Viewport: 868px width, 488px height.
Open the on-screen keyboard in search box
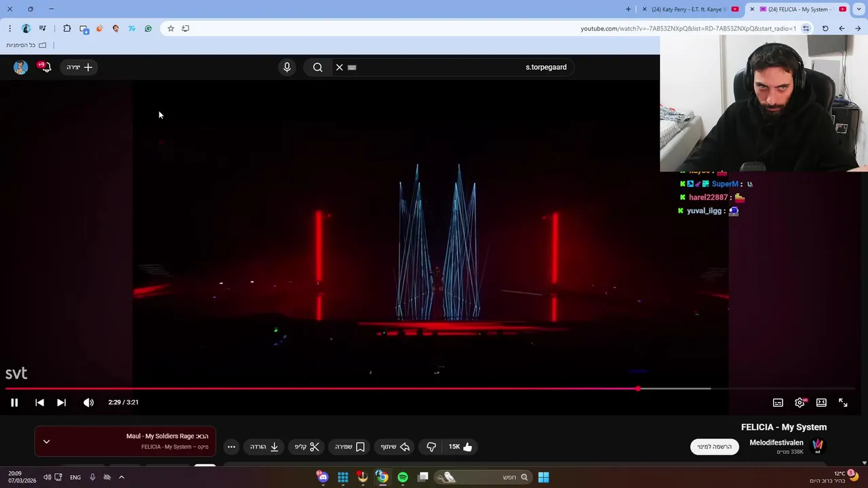[352, 67]
